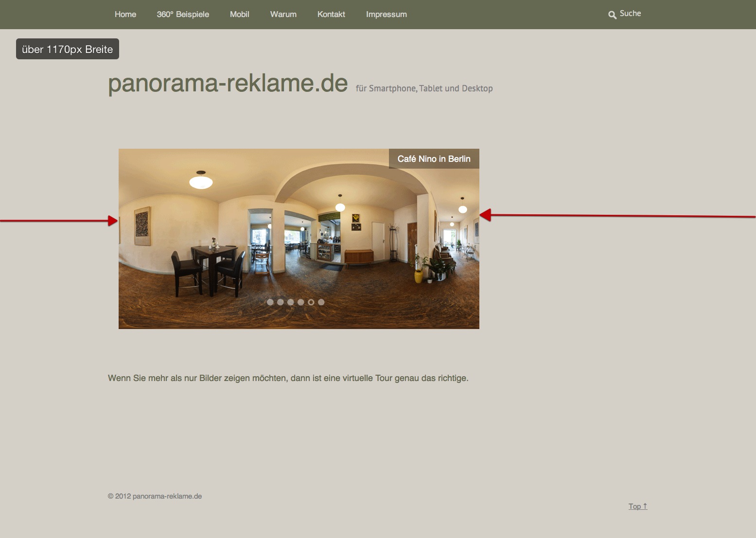Open the café panorama slider image
The image size is (756, 538).
pos(299,238)
